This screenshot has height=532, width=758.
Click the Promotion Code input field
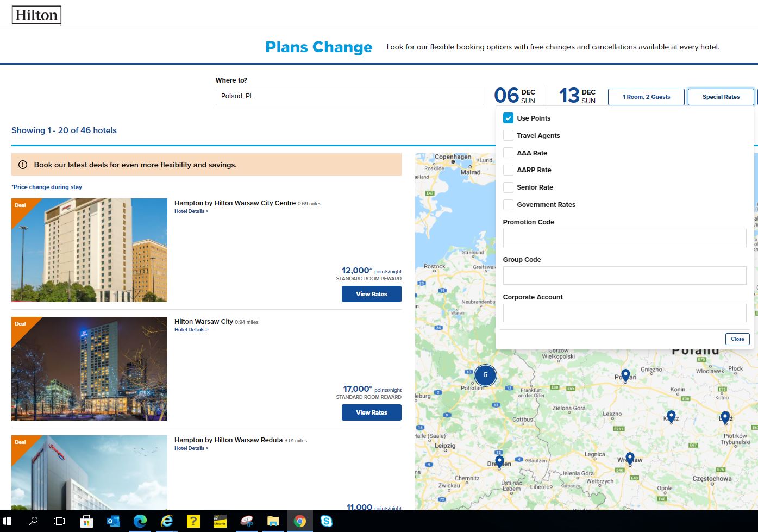click(x=624, y=238)
